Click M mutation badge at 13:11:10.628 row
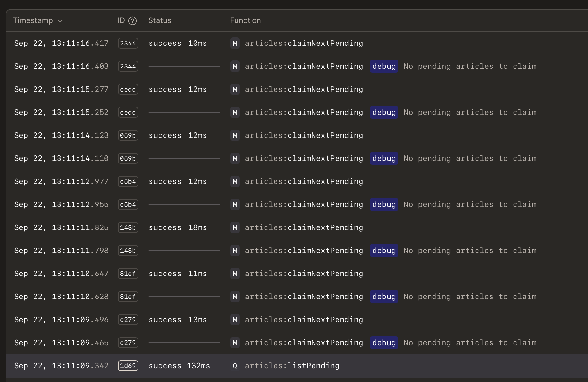588x382 pixels. [x=235, y=297]
